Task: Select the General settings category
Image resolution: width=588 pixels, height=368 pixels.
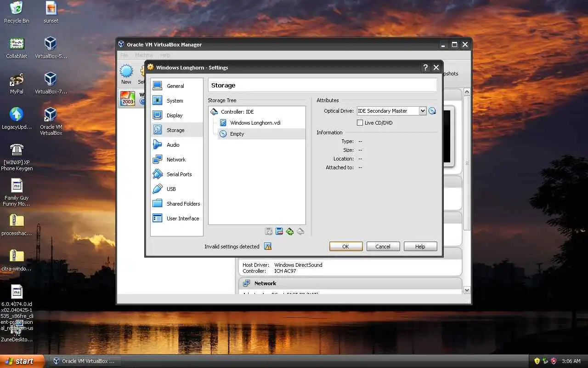Action: 176,86
